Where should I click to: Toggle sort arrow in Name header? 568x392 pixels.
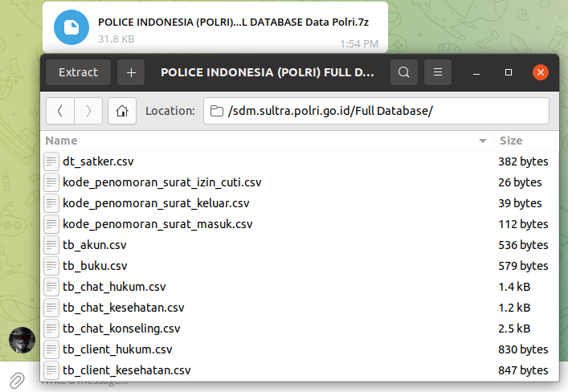[483, 141]
